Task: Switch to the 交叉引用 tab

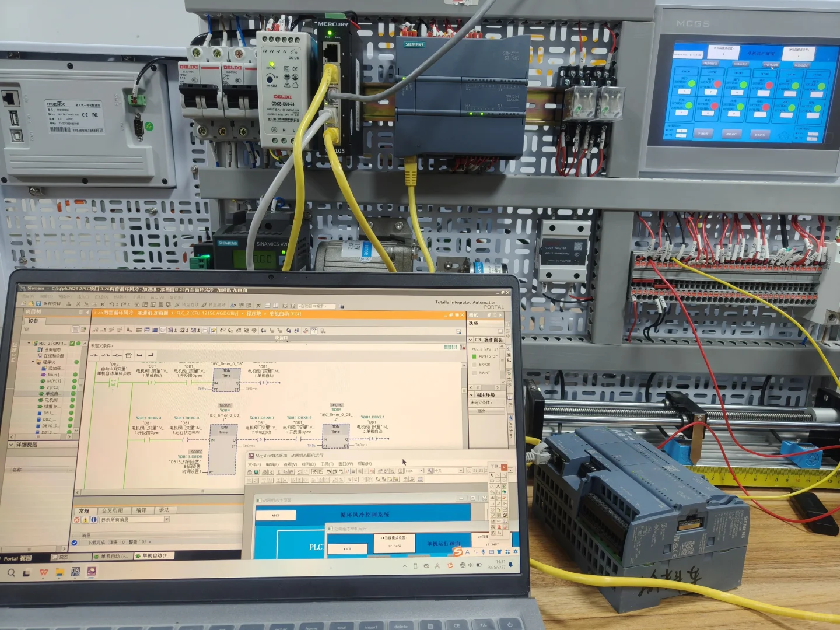Action: pos(113,510)
